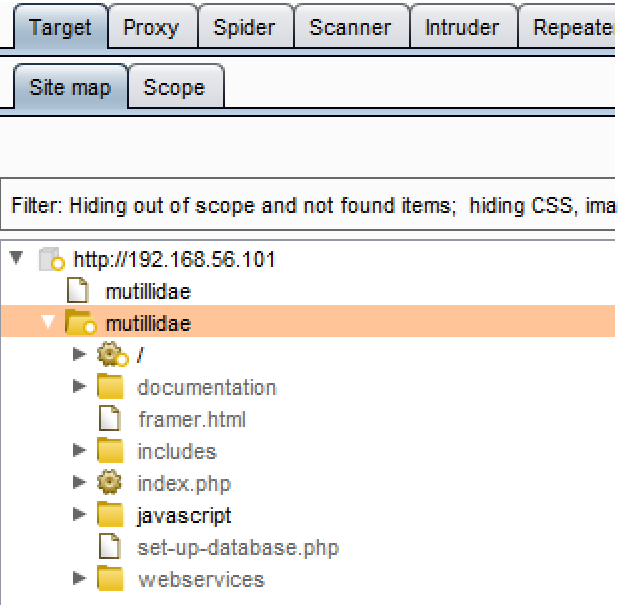Click the documentation folder icon
This screenshot has width=618, height=608.
(x=110, y=388)
